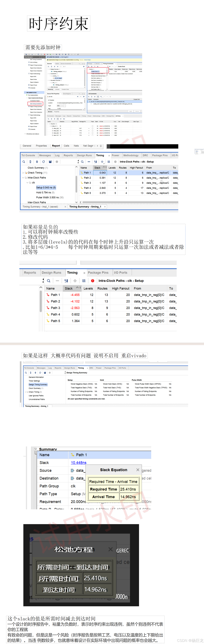204x644 pixels.
Task: Click minus icon beside the 0.043 slack table
Action: coord(89,162)
